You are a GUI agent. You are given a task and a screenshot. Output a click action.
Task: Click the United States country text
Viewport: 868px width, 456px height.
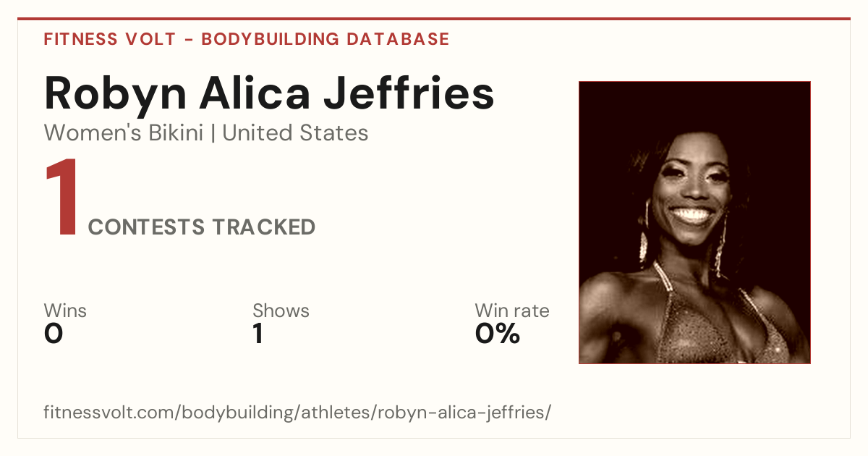295,133
